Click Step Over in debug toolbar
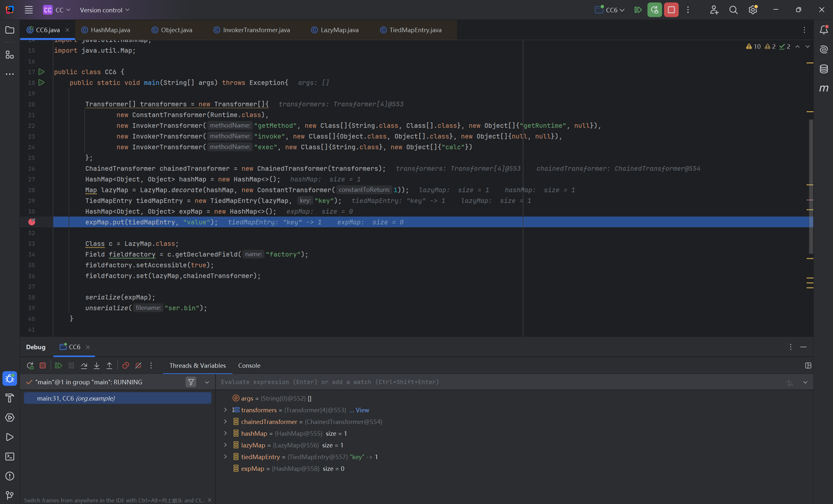The height and width of the screenshot is (504, 833). (x=84, y=365)
